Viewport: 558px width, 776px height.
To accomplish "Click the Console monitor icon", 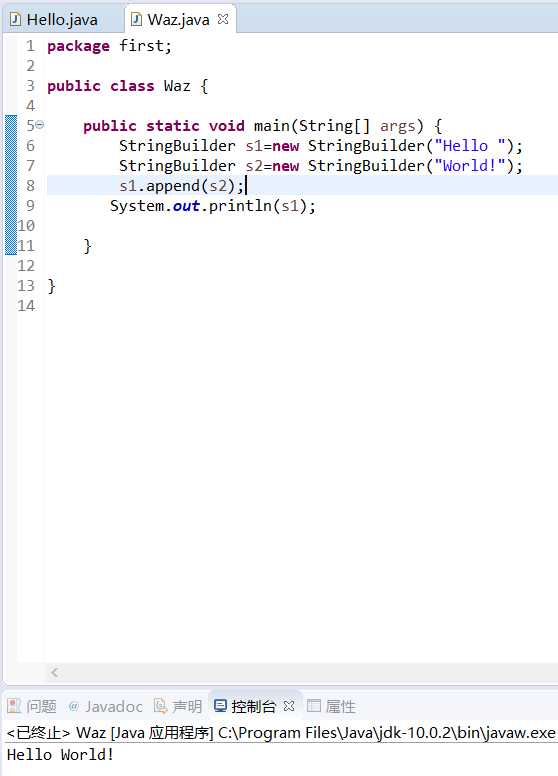I will tap(221, 706).
